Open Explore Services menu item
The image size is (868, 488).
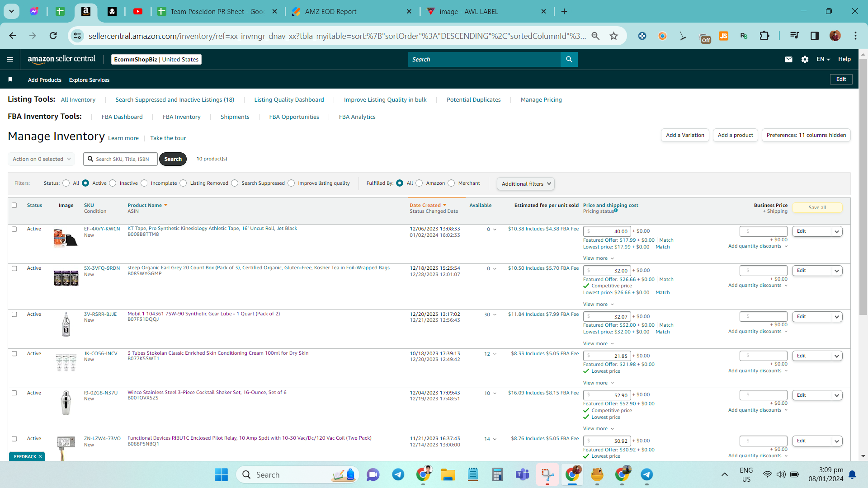click(x=89, y=80)
